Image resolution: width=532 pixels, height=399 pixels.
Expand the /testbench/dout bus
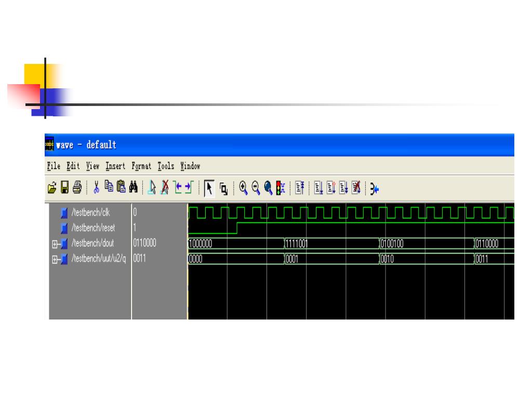click(55, 244)
